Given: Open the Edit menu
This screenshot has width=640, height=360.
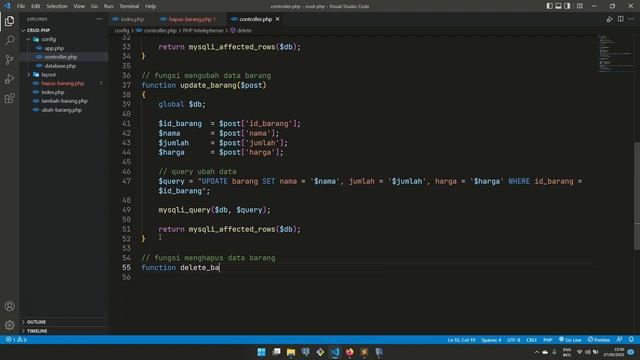Looking at the screenshot, I should coord(36,6).
